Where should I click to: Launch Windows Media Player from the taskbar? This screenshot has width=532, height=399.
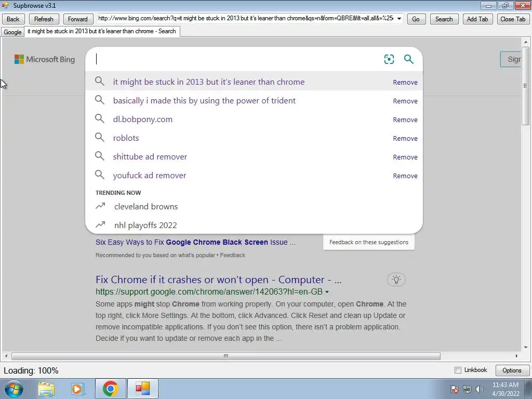click(78, 389)
